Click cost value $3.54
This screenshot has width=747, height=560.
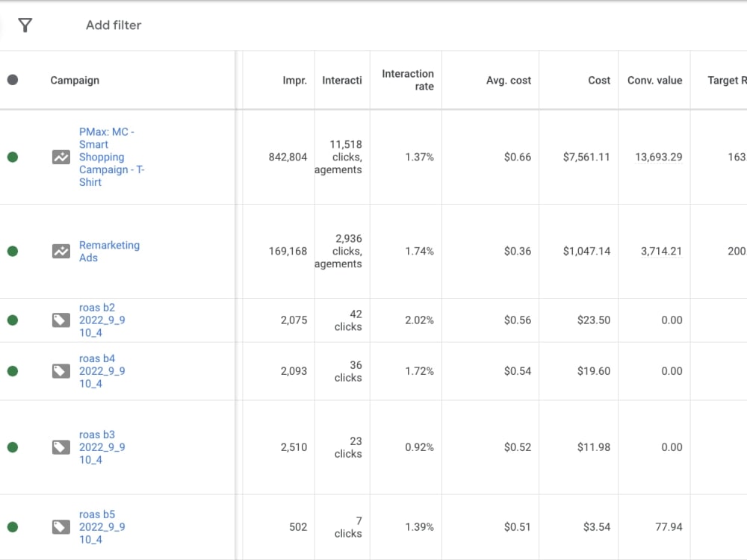[596, 527]
